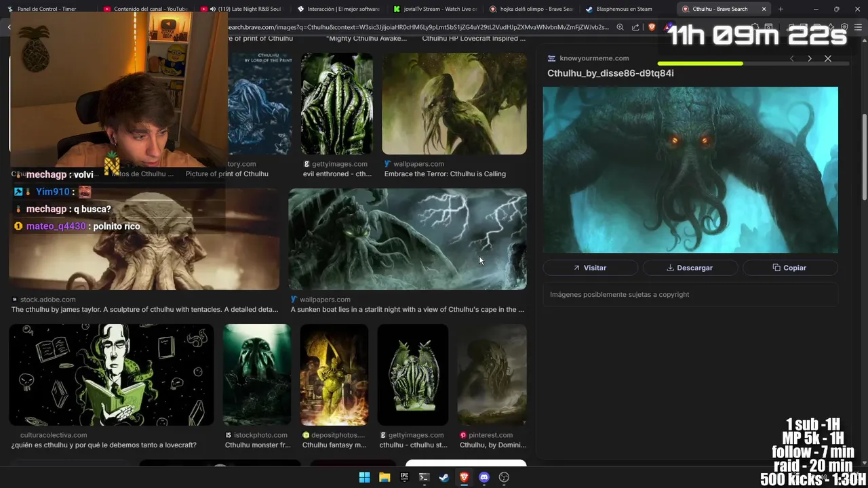Open Cthulhu lightning storm wallpaper thumbnail
Screen dimensions: 868x488
[x=408, y=239]
